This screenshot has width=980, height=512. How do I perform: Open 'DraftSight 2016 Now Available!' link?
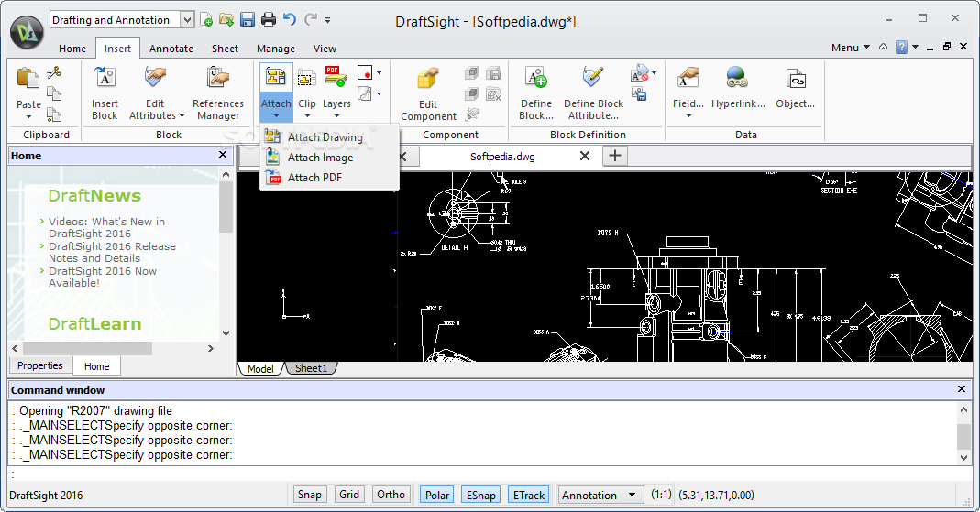pyautogui.click(x=103, y=277)
